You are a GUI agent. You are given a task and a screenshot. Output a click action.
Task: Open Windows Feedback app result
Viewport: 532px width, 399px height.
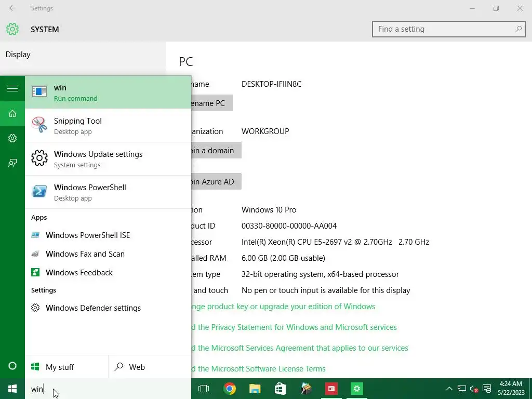[x=108, y=272]
